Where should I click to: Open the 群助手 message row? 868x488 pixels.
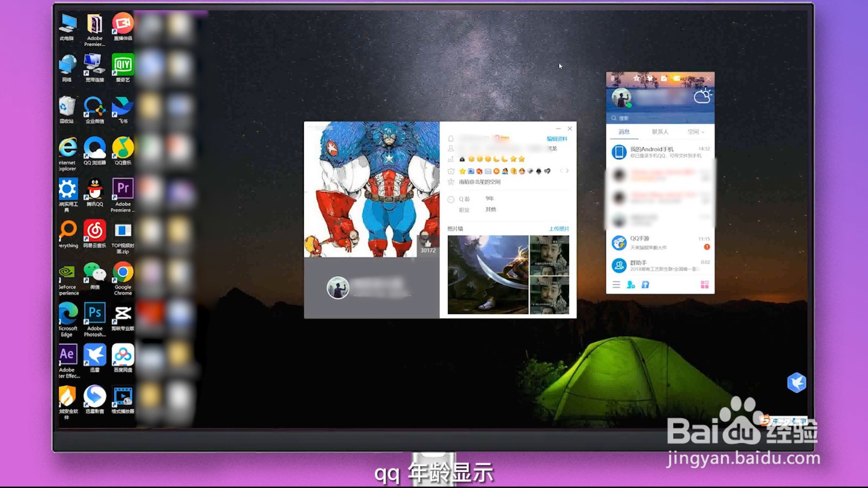tap(660, 266)
